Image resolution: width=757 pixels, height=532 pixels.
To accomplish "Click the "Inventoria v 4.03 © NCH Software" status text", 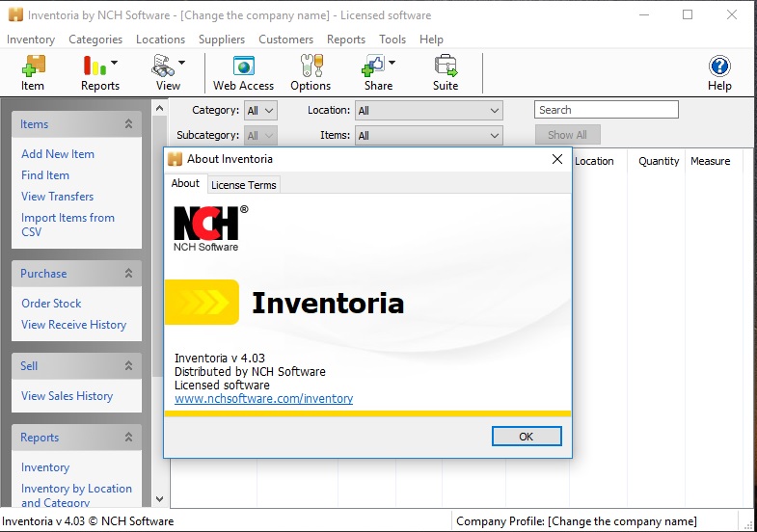I will [x=88, y=521].
